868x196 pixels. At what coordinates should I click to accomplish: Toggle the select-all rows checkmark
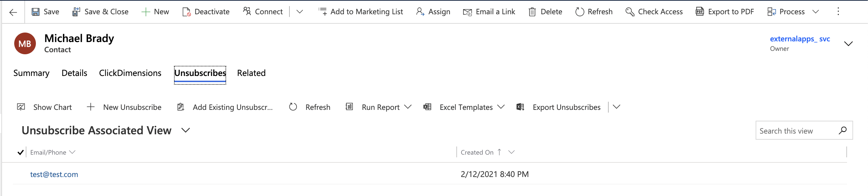pos(21,152)
